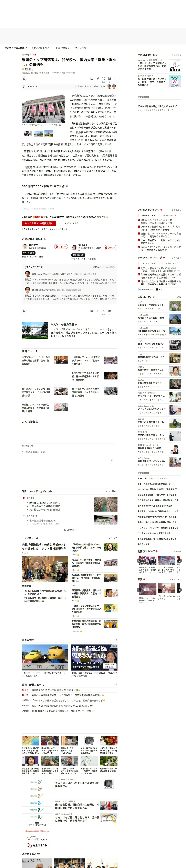The height and width of the screenshot is (868, 186).
Task: Play the Doctor Yellow video
Action: coord(45,657)
